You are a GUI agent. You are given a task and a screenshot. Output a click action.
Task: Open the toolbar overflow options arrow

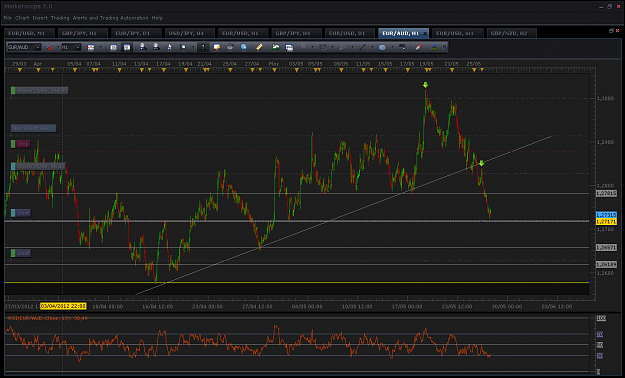[x=445, y=47]
